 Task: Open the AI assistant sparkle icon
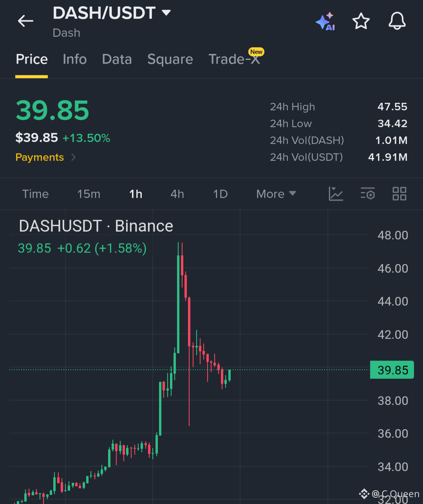click(x=325, y=21)
